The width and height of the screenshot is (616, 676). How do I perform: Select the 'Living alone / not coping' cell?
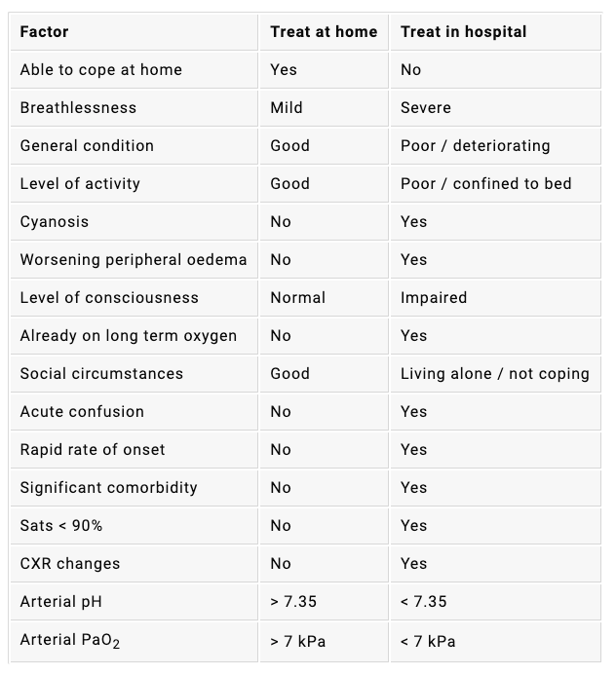coord(494,374)
